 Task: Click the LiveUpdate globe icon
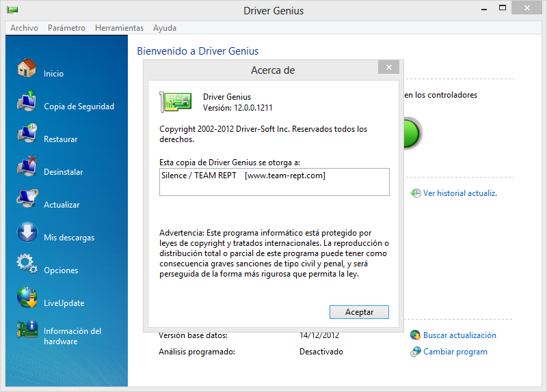[x=27, y=297]
